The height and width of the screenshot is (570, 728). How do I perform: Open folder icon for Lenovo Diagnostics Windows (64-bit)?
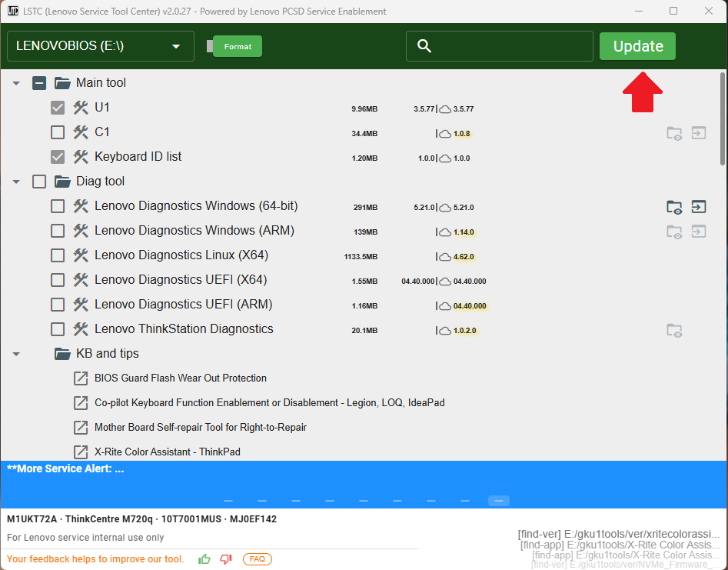coord(673,206)
